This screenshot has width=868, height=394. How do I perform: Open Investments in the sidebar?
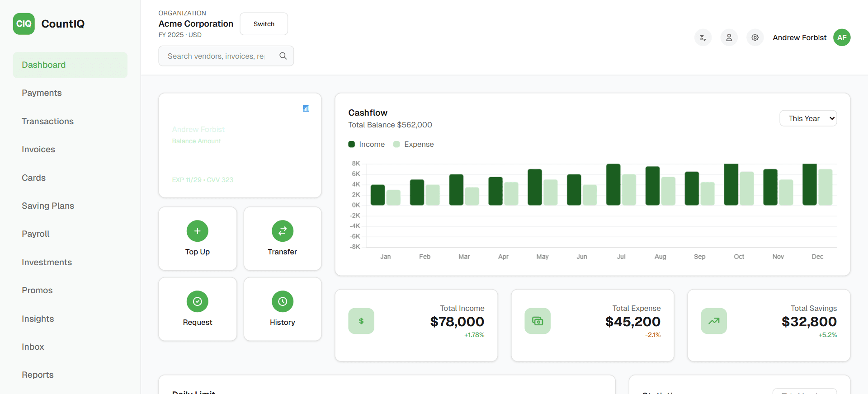(x=70, y=262)
